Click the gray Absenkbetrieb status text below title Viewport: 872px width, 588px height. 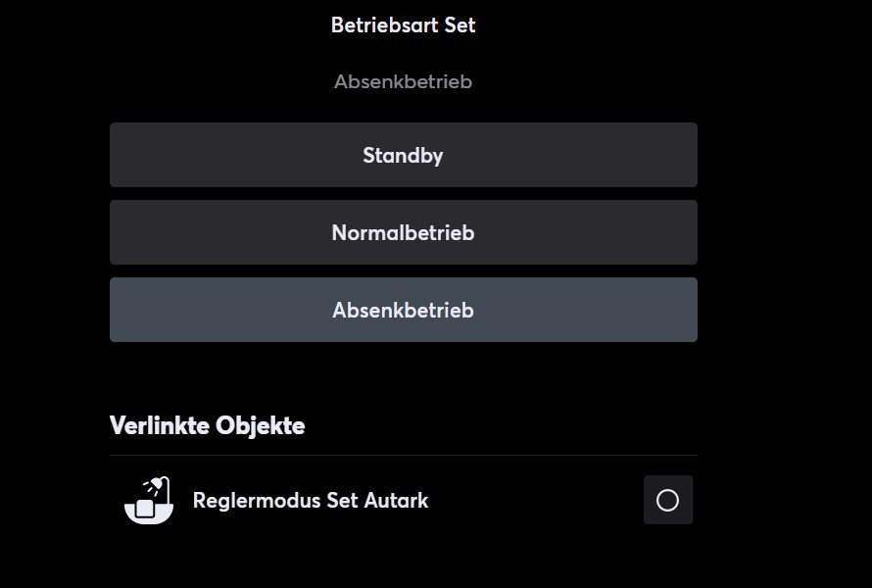pos(403,82)
